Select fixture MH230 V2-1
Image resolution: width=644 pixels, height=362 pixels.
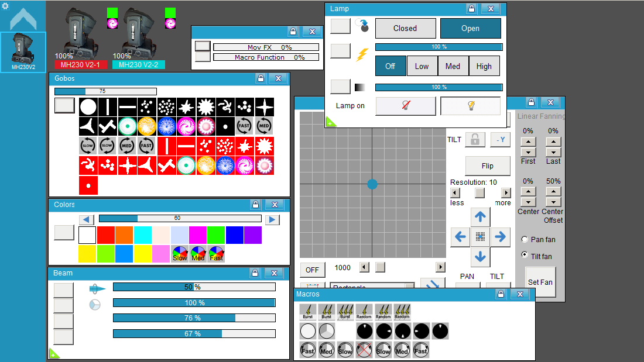coord(81,64)
